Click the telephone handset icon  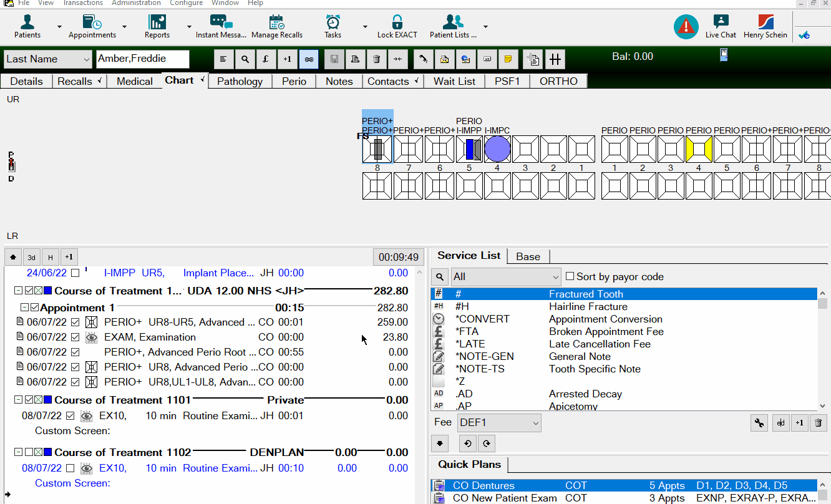tap(424, 59)
